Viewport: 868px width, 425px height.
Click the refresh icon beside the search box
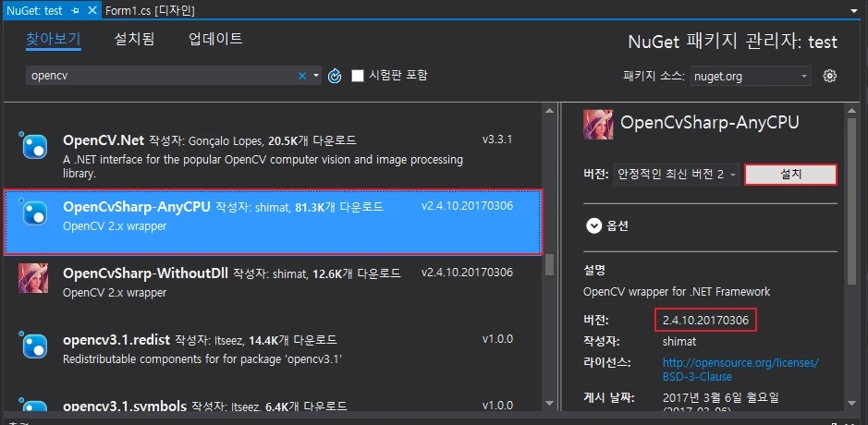[x=335, y=76]
